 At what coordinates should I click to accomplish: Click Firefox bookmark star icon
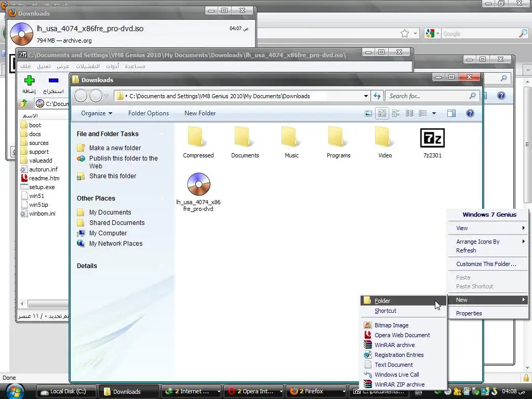pos(404,34)
